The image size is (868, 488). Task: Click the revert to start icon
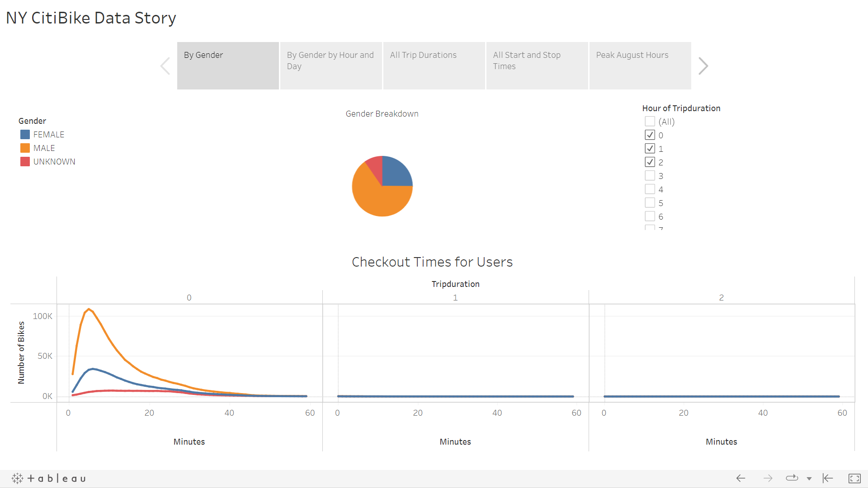pyautogui.click(x=828, y=478)
